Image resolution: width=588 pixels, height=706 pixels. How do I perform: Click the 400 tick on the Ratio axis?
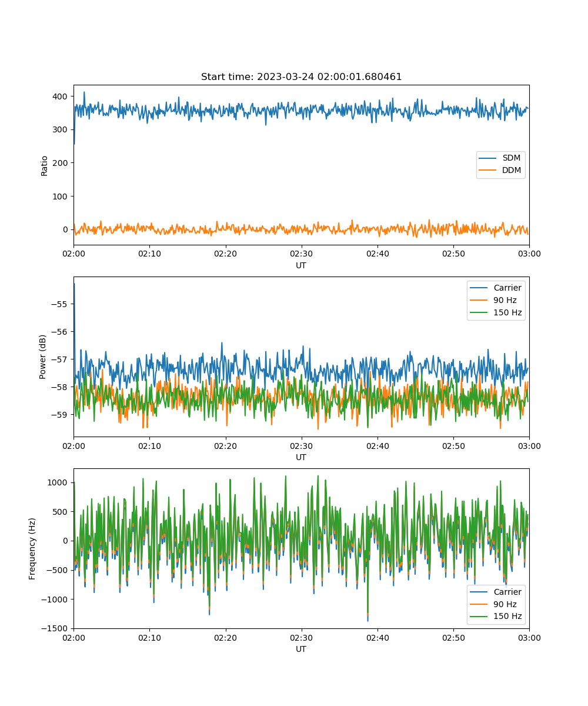tap(61, 96)
